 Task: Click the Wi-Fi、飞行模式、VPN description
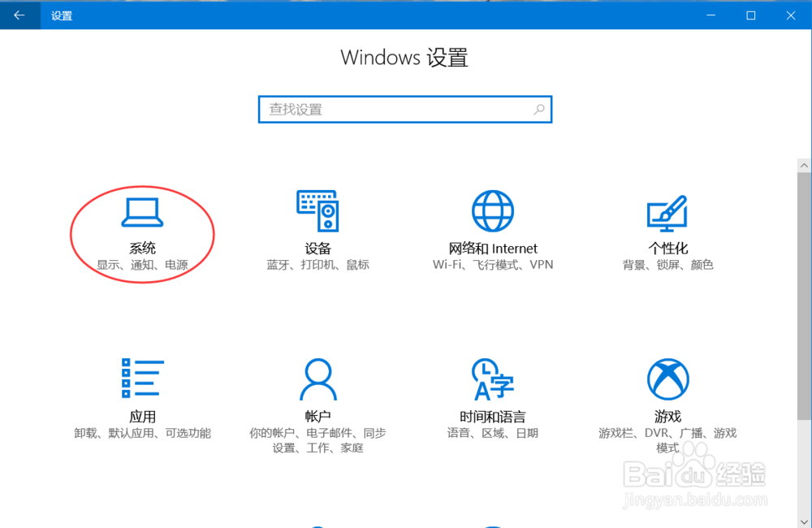[x=493, y=265]
